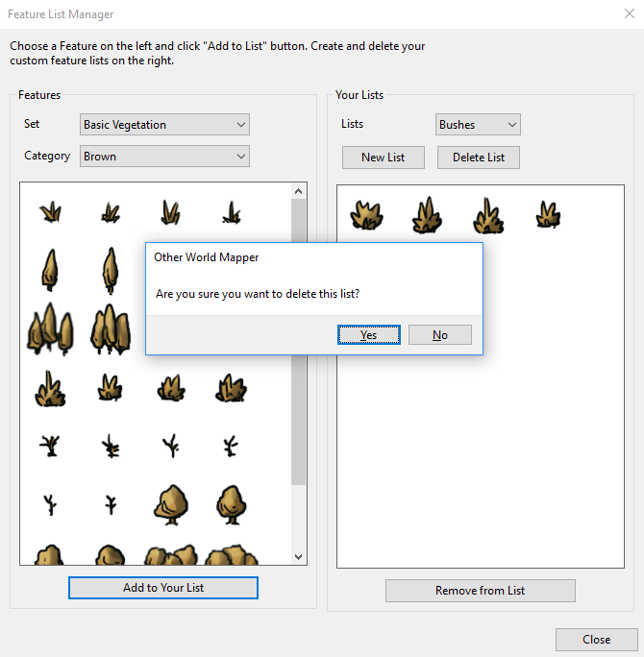The width and height of the screenshot is (644, 657).
Task: Pick the tall brown cypress tree feature
Action: (50, 269)
